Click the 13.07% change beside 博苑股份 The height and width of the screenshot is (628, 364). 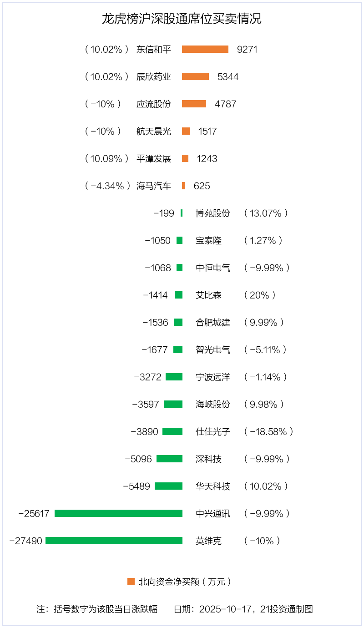[266, 213]
